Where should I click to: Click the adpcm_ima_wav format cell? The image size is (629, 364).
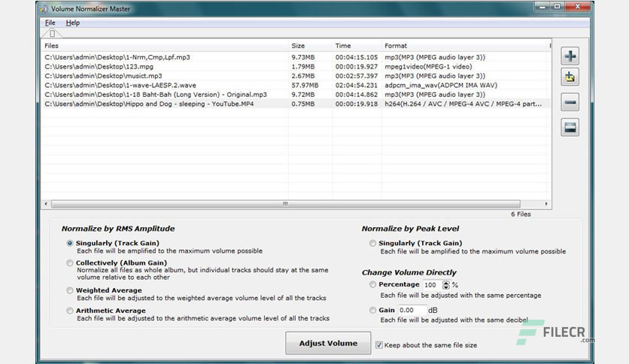tap(441, 85)
